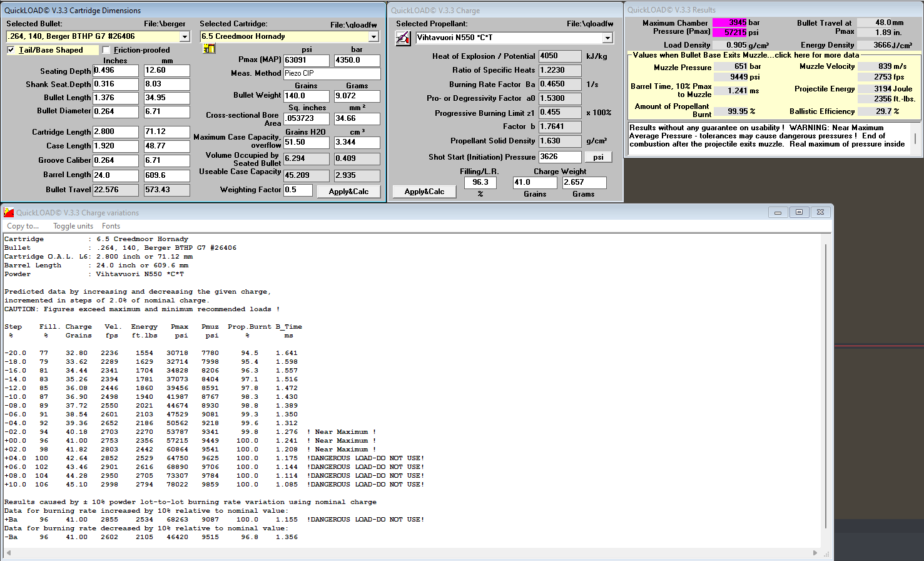Click the Burning Rate Factor Ba value
The height and width of the screenshot is (561, 924).
point(560,84)
